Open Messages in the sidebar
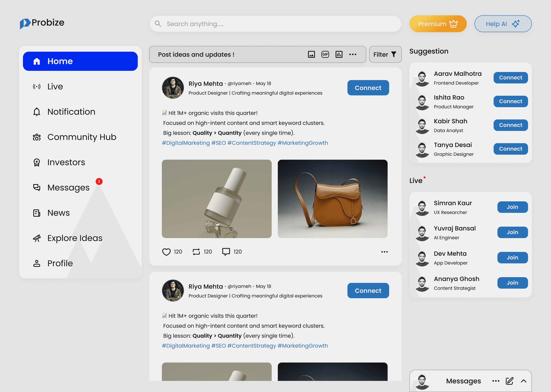Viewport: 551px width, 392px height. click(80, 188)
